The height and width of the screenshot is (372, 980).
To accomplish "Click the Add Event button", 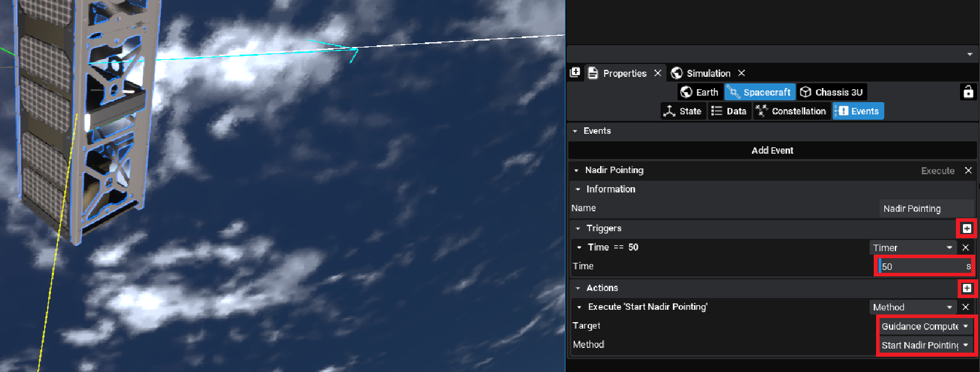I will tap(772, 150).
